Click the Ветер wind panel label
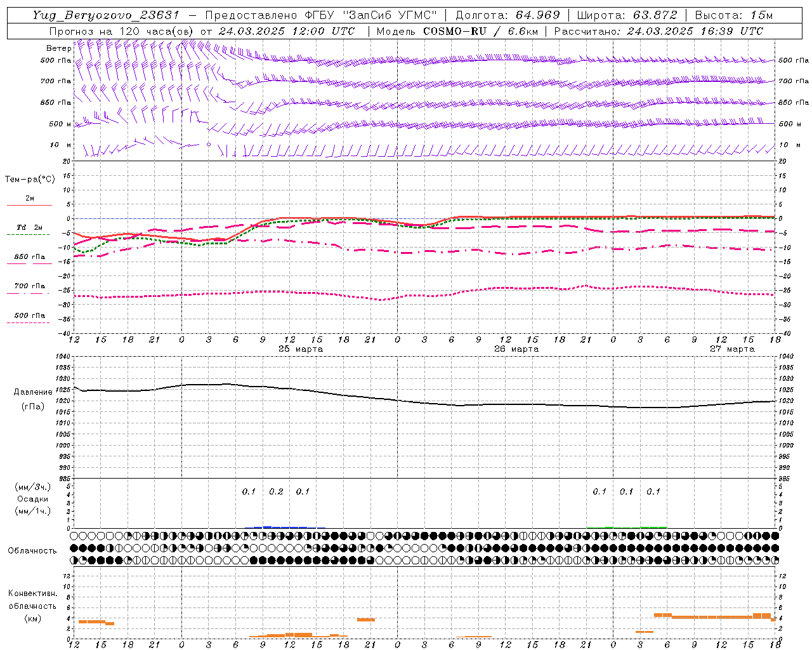The image size is (812, 650). [58, 48]
